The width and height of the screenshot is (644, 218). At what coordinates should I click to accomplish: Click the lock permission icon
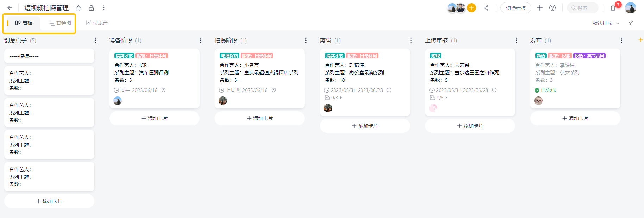(x=91, y=8)
